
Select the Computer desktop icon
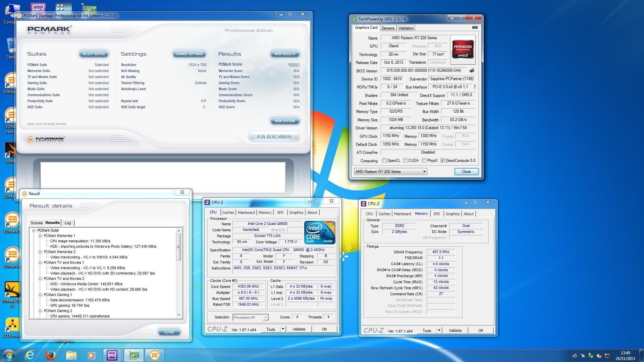click(9, 14)
